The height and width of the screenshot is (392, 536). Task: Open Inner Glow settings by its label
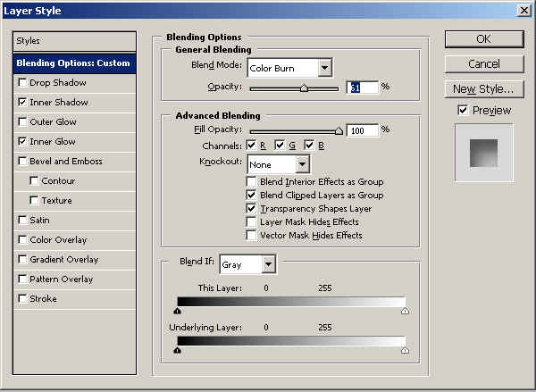[53, 141]
